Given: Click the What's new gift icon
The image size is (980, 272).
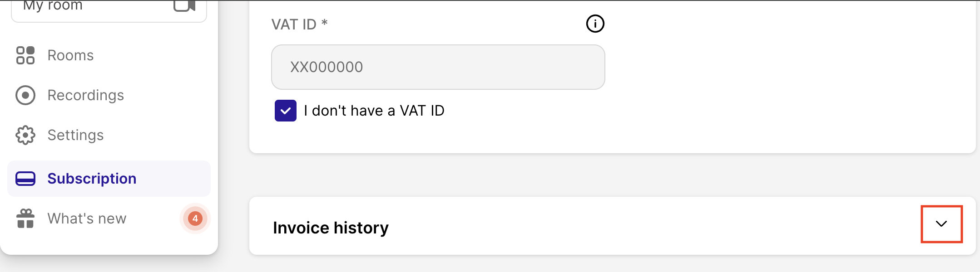Looking at the screenshot, I should [x=25, y=219].
